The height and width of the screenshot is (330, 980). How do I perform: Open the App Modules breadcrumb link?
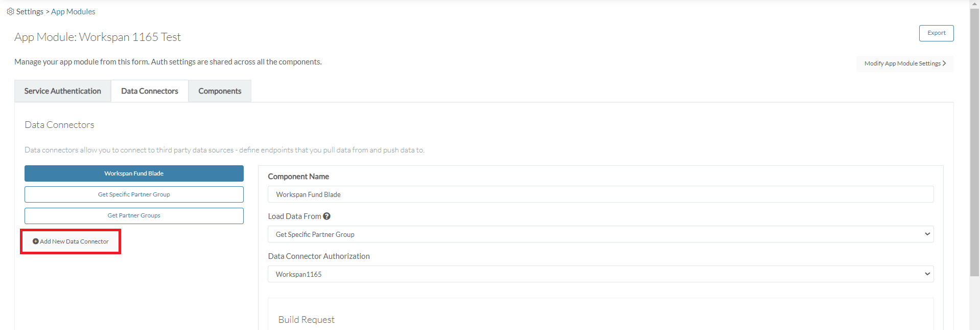[x=73, y=11]
